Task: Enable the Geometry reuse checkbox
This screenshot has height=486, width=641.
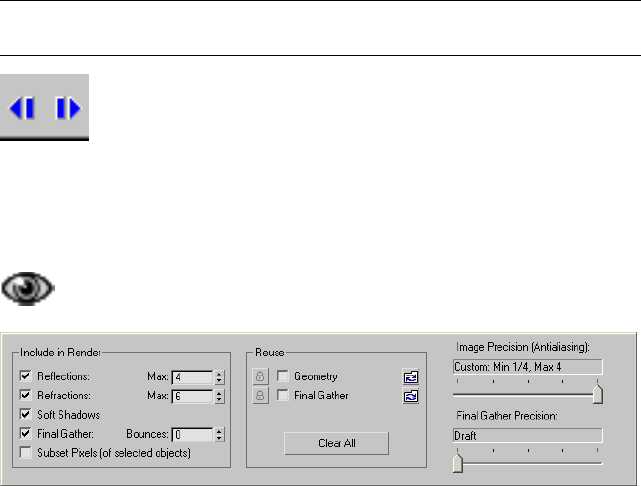Action: point(282,376)
